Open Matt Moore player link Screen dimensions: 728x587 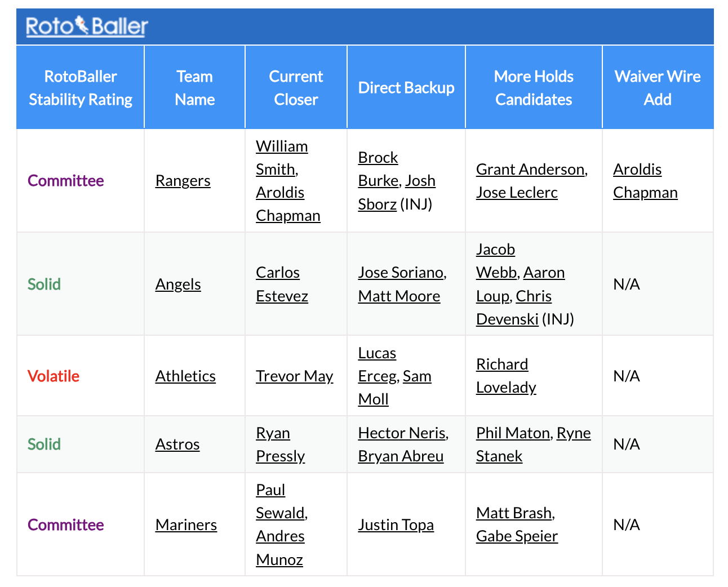coord(399,296)
